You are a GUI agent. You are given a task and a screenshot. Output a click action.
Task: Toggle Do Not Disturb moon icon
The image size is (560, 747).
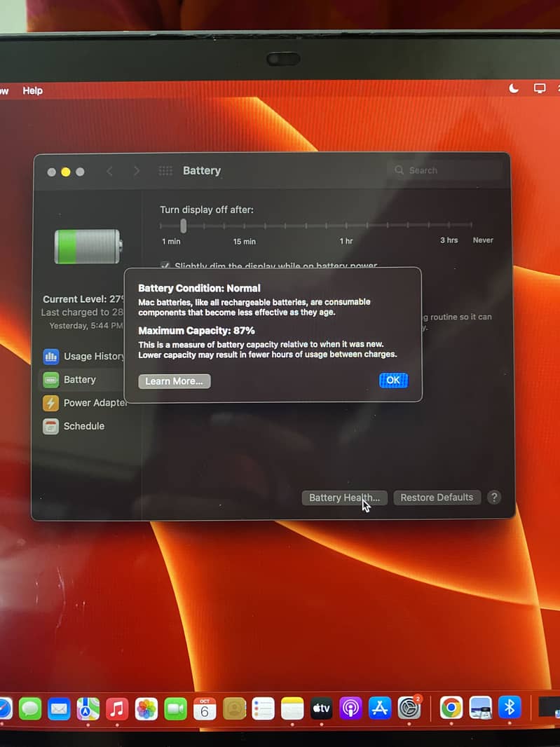tap(514, 88)
